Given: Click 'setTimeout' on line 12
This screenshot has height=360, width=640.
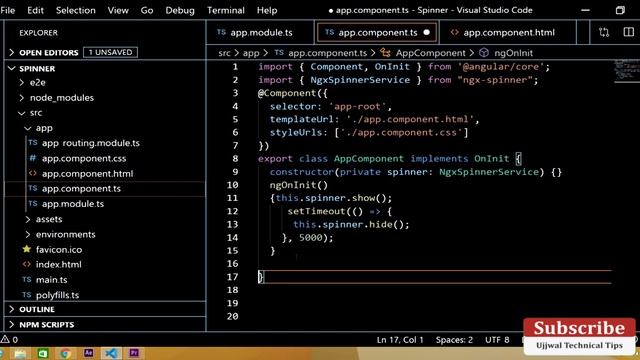Looking at the screenshot, I should pos(316,211).
